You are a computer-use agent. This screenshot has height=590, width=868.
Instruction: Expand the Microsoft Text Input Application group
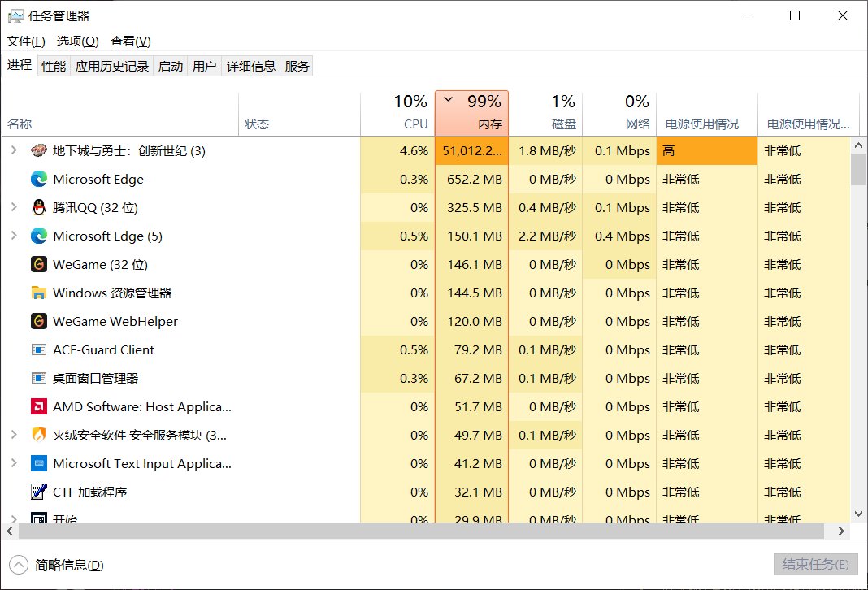click(14, 462)
